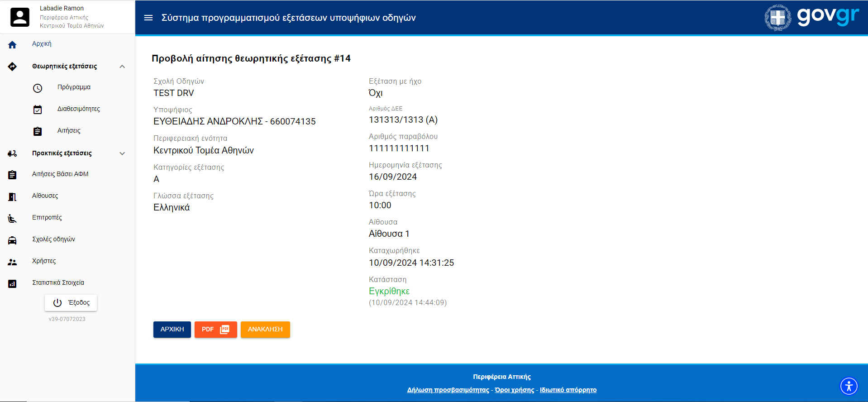This screenshot has height=402, width=868.
Task: Click the clock icon for Πρόγραμμα
Action: (x=38, y=88)
